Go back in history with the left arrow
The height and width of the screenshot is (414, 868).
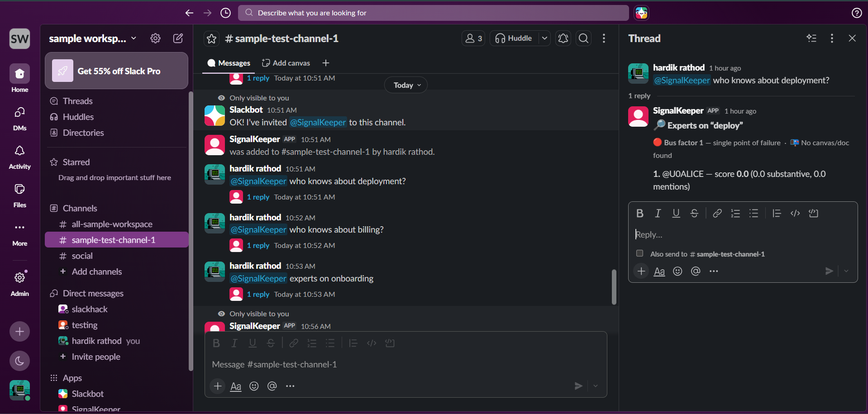189,13
